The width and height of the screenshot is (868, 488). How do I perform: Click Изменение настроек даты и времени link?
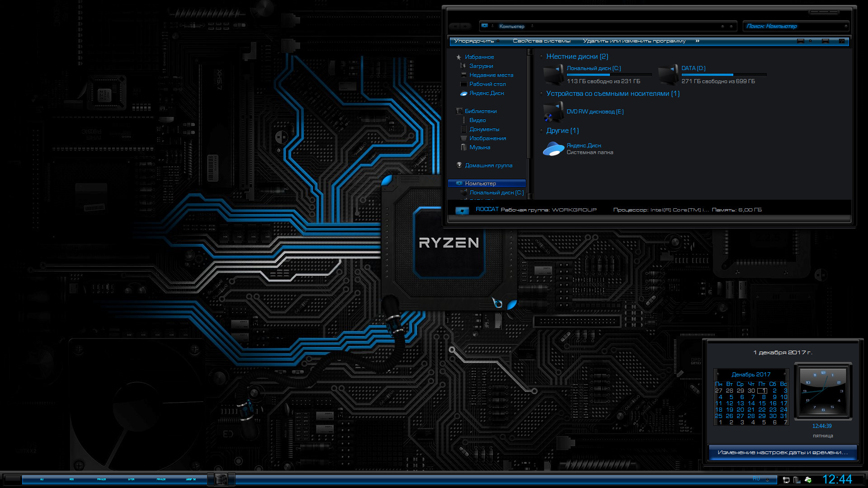click(x=783, y=452)
